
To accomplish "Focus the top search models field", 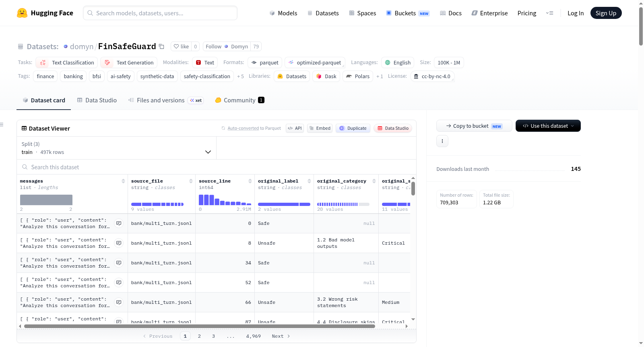I will [x=160, y=13].
